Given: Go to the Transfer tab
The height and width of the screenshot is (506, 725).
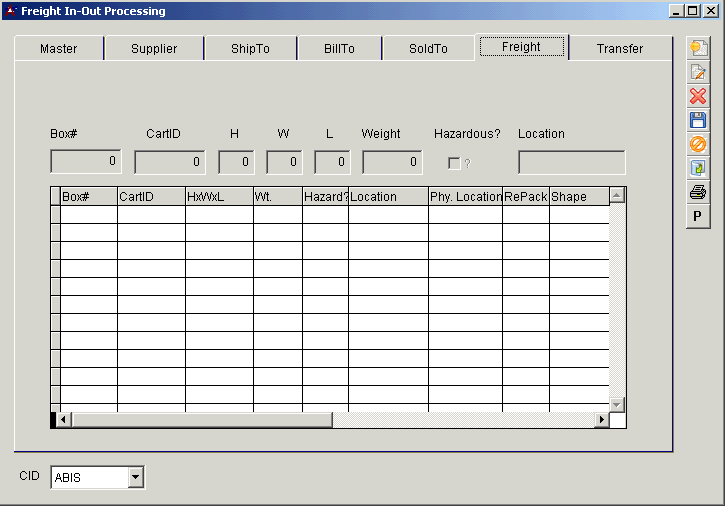Looking at the screenshot, I should (619, 48).
